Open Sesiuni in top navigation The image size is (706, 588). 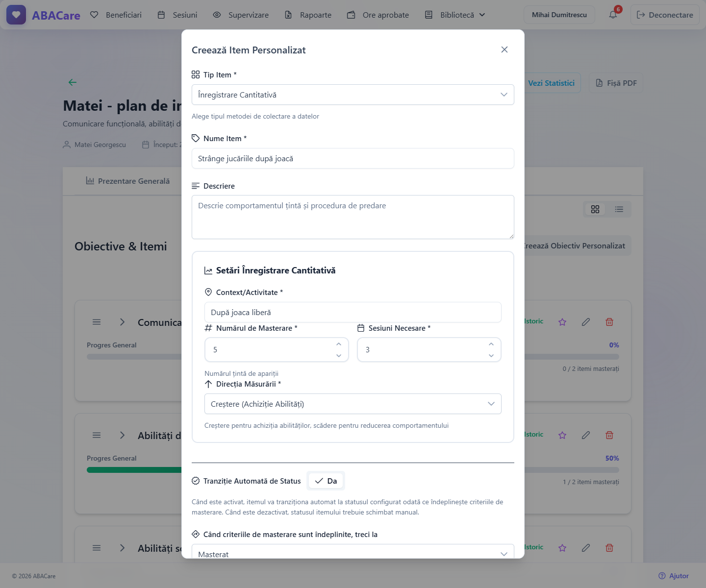pos(177,15)
